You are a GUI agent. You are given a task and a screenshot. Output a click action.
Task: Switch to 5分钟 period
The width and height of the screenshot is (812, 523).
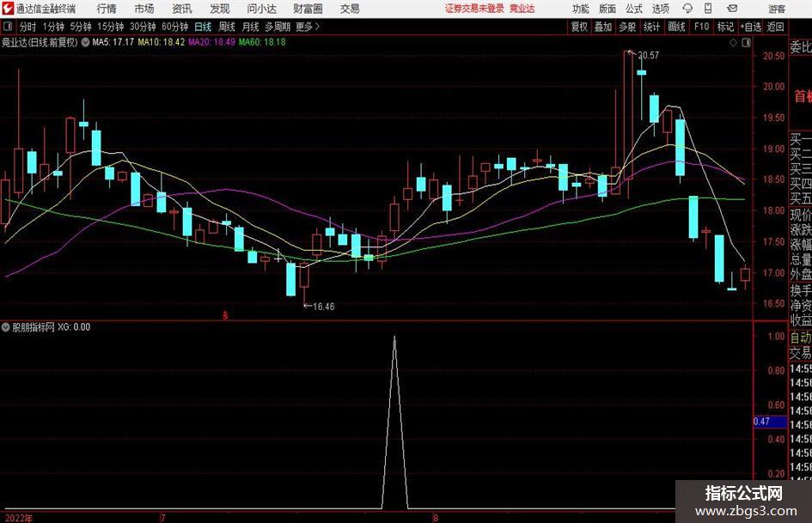pyautogui.click(x=81, y=27)
